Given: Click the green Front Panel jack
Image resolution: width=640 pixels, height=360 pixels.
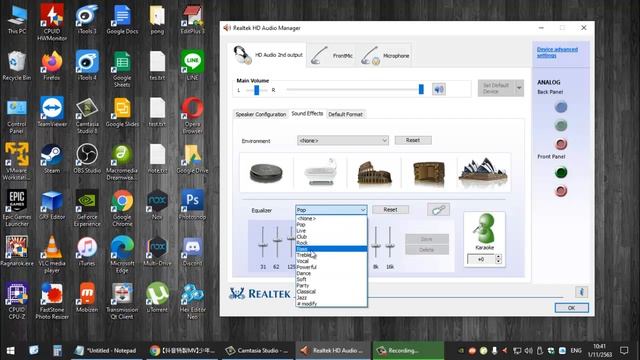Looking at the screenshot, I should (561, 172).
